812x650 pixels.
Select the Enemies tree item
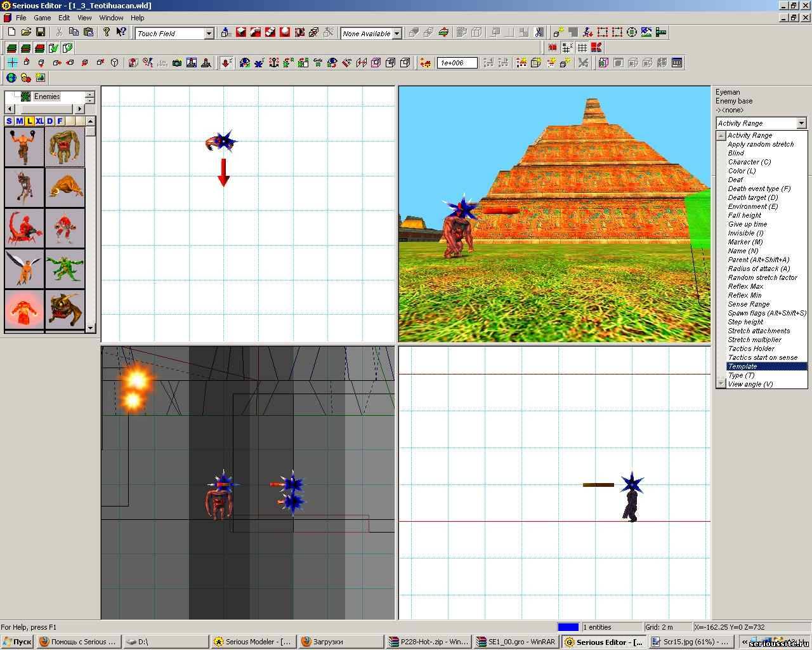click(x=47, y=96)
